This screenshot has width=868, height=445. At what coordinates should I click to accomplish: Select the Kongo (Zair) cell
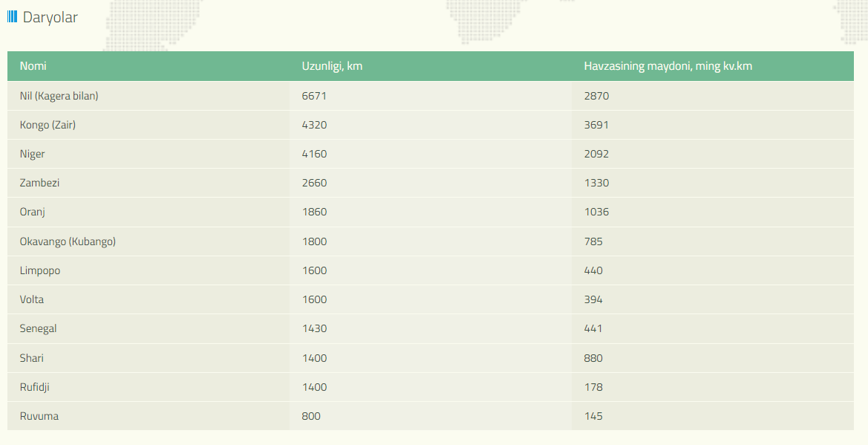[48, 125]
